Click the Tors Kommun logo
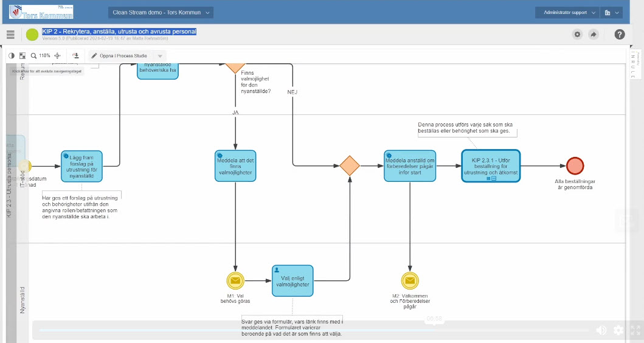This screenshot has height=343, width=644. (41, 12)
